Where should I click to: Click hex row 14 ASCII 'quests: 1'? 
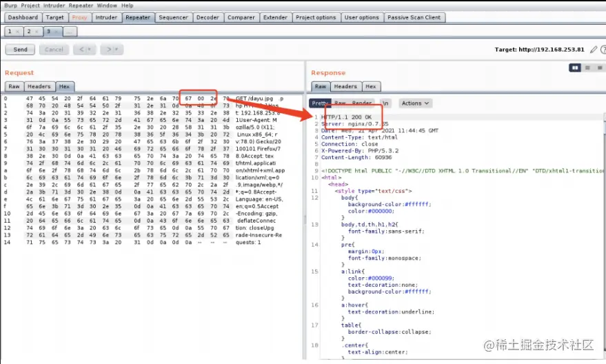click(x=248, y=242)
